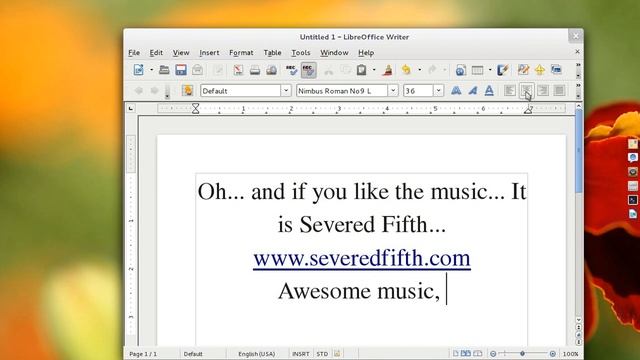640x360 pixels.
Task: Undo the last action
Action: 406,70
